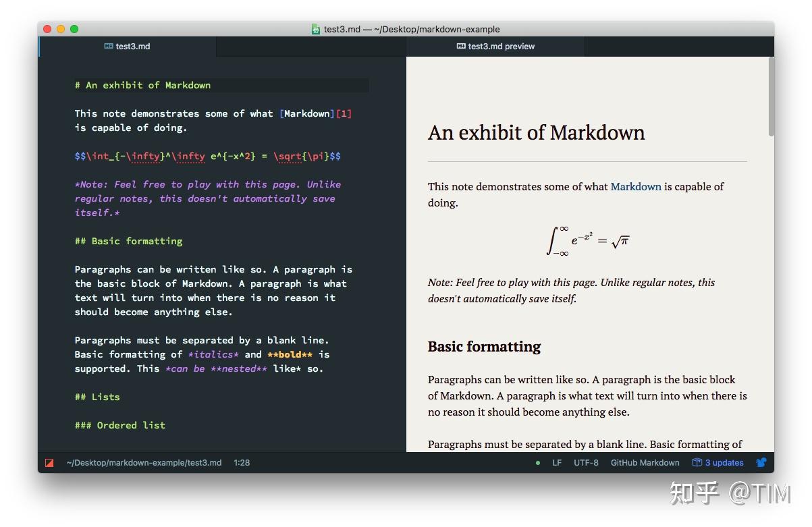Click the squirrel icon at the status bar's right edge
The height and width of the screenshot is (527, 812).
[762, 463]
